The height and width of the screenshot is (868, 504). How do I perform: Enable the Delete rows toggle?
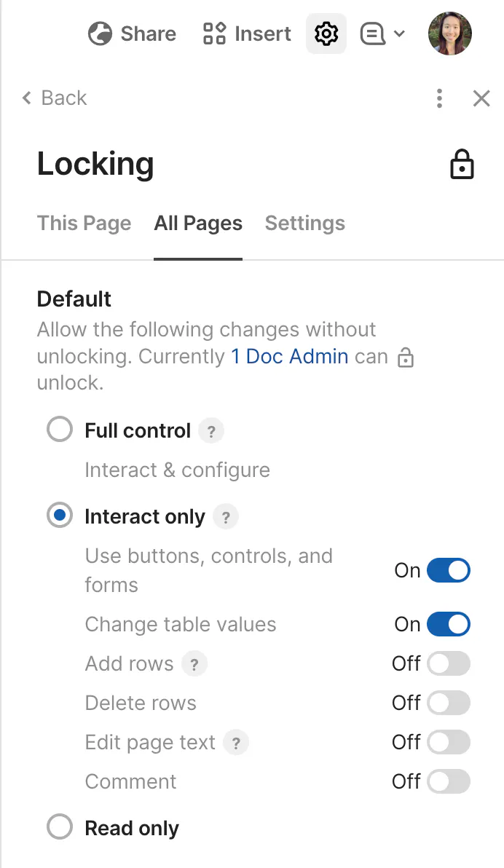coord(448,703)
